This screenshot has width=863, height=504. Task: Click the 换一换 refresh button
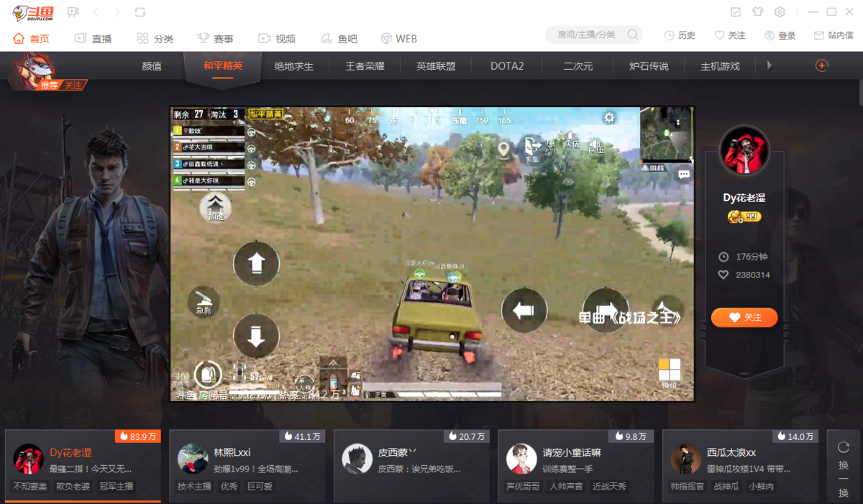(x=844, y=466)
